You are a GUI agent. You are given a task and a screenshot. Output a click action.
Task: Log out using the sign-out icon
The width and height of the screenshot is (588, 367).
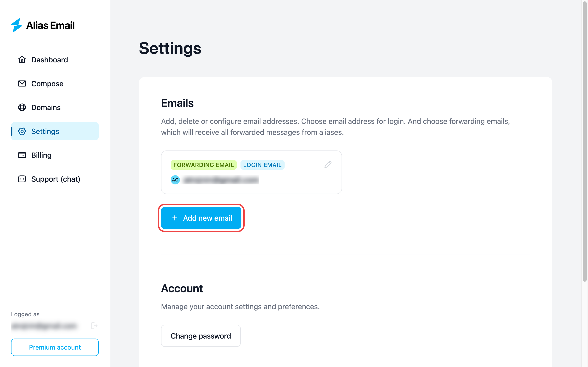pyautogui.click(x=94, y=326)
